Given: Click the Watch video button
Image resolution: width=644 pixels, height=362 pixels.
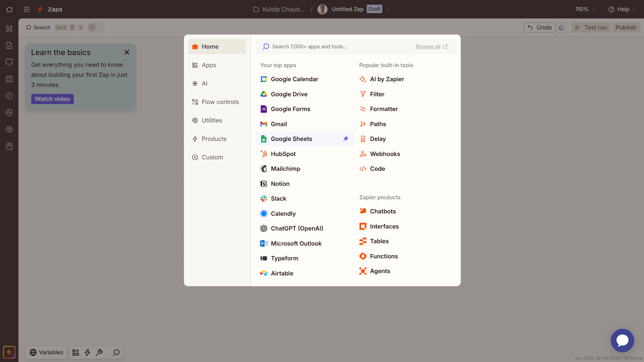Looking at the screenshot, I should (x=52, y=99).
